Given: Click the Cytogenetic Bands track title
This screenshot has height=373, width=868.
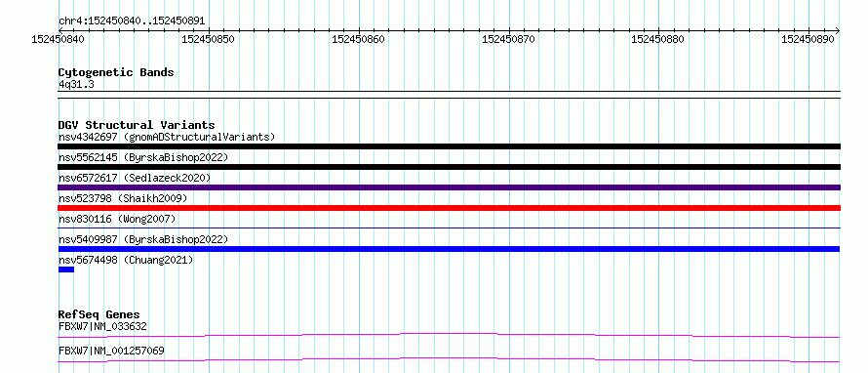Looking at the screenshot, I should (x=116, y=72).
